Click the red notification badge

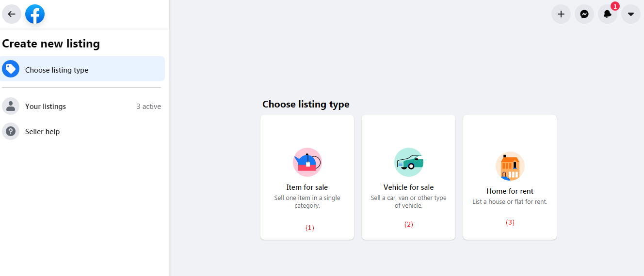pyautogui.click(x=615, y=6)
